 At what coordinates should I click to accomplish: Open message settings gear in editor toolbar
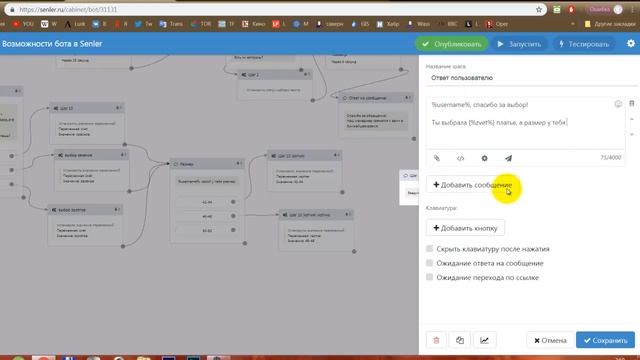tap(484, 158)
